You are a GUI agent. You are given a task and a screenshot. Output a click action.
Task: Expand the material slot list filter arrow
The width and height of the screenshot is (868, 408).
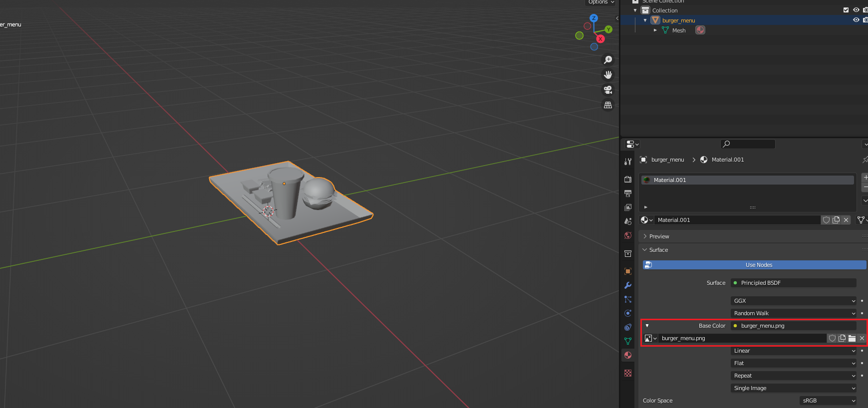click(x=645, y=207)
